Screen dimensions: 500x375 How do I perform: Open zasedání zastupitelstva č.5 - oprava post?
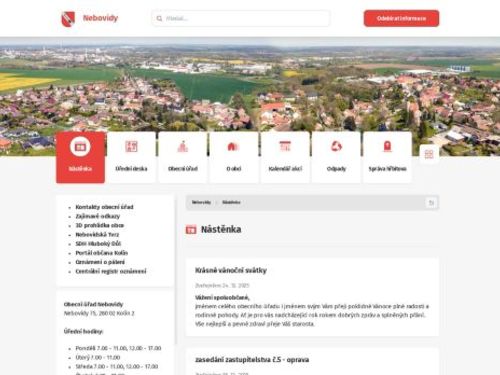(252, 360)
